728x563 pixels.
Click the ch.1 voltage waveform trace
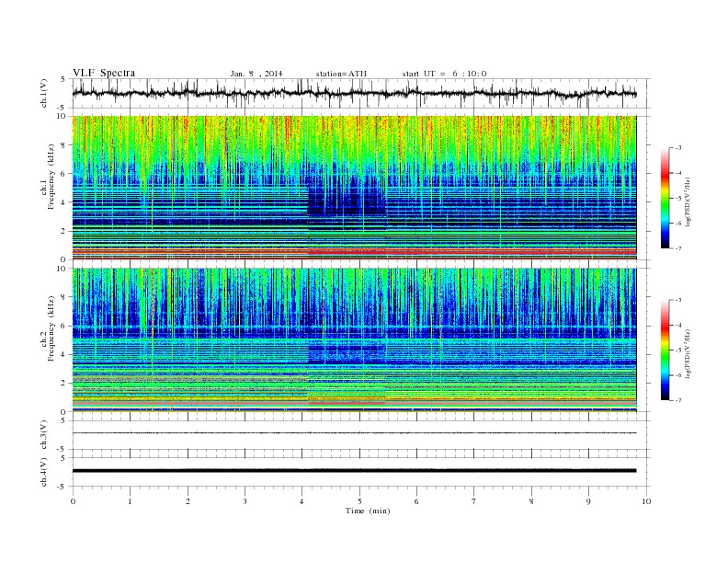pos(354,93)
